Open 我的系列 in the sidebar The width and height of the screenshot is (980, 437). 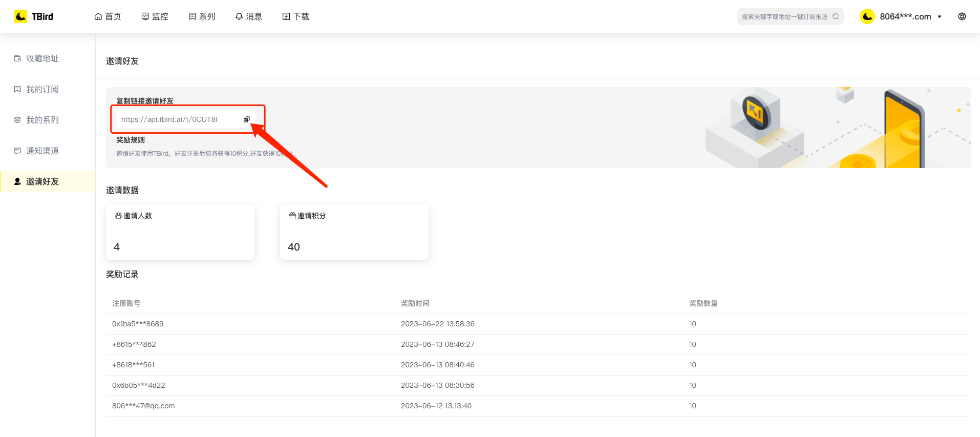(42, 120)
